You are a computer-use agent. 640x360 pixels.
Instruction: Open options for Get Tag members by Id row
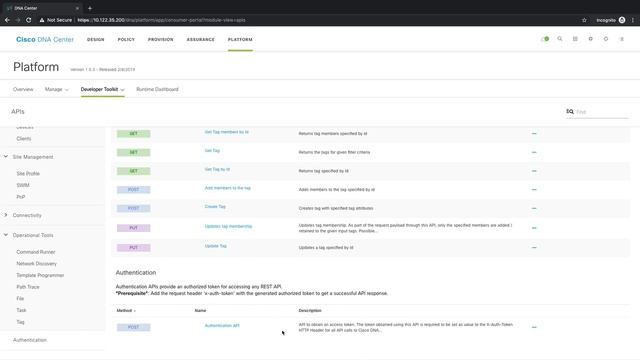pyautogui.click(x=534, y=133)
